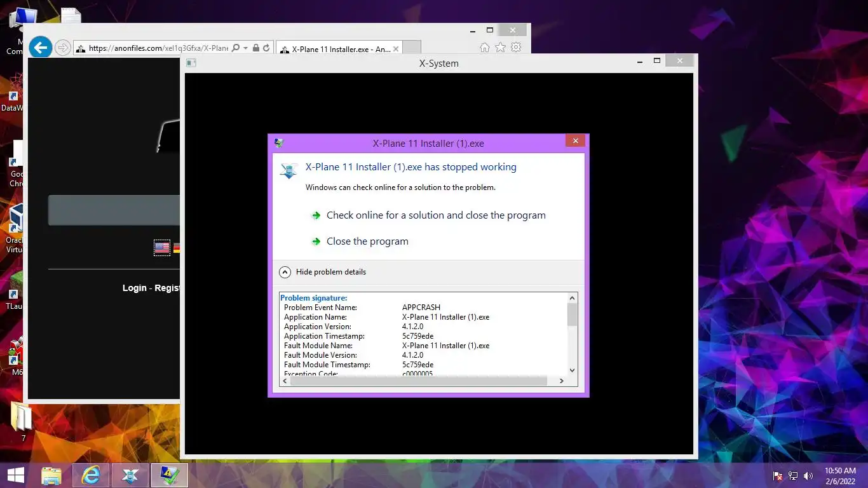Open the Windows Start button

coord(15,475)
